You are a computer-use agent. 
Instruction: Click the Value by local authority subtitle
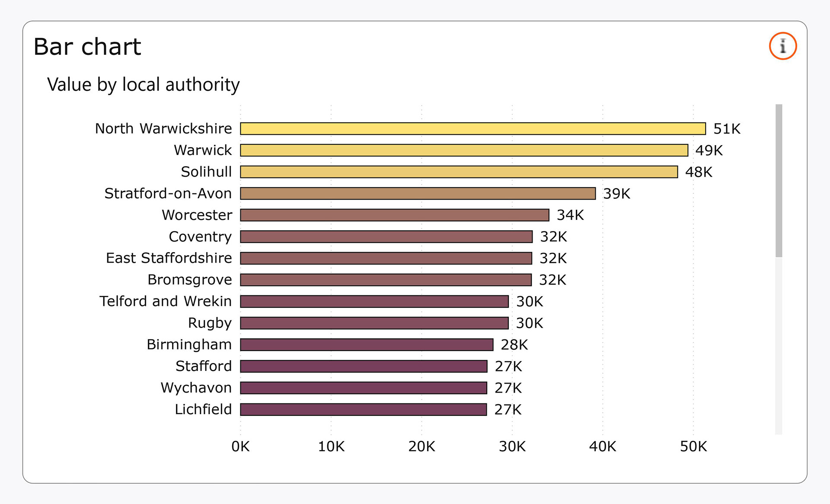(144, 84)
